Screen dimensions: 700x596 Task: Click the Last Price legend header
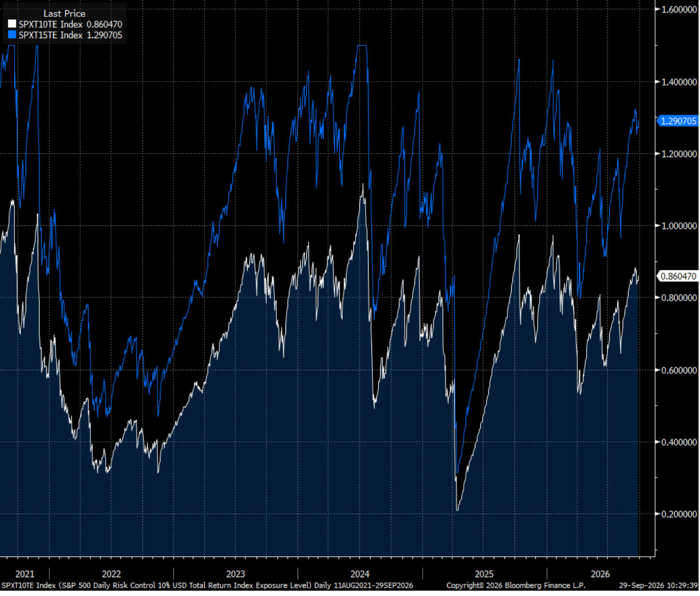[64, 14]
